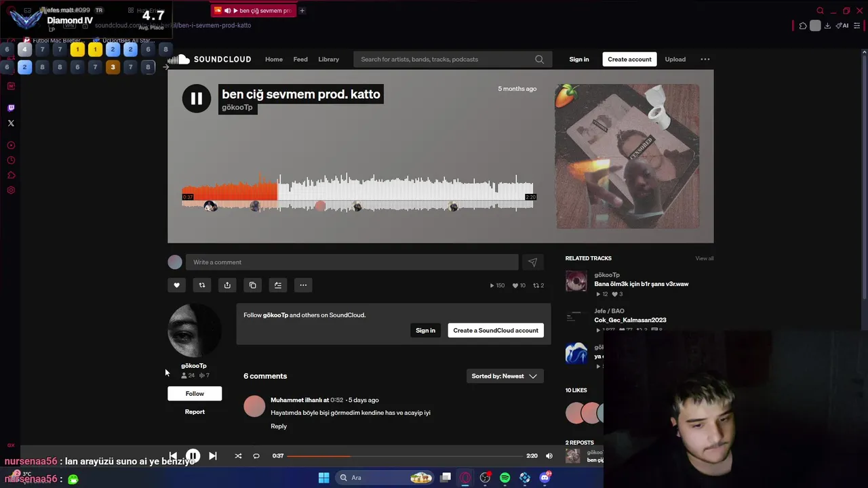Image resolution: width=868 pixels, height=488 pixels.
Task: Focus the SoundCloud search field
Action: pos(452,60)
